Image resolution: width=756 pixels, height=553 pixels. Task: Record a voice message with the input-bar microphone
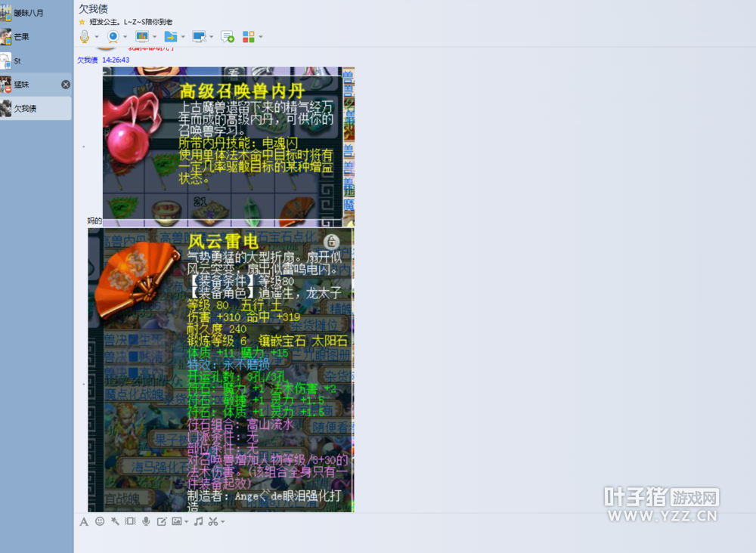(146, 521)
